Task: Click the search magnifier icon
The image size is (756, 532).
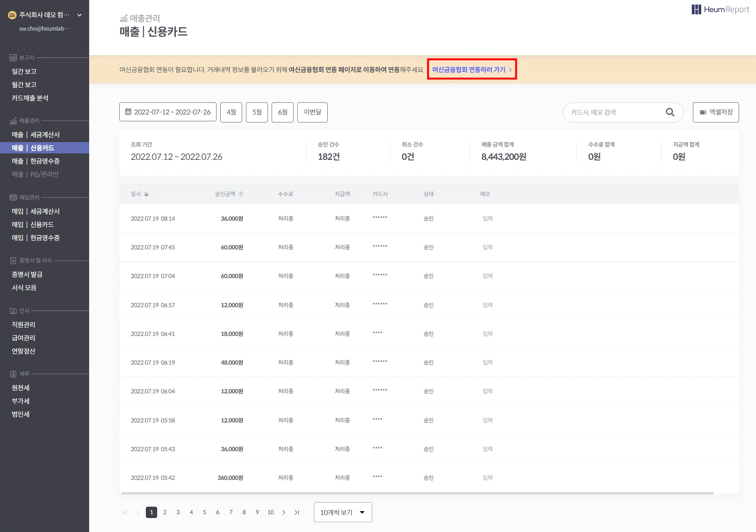Action: coord(670,112)
